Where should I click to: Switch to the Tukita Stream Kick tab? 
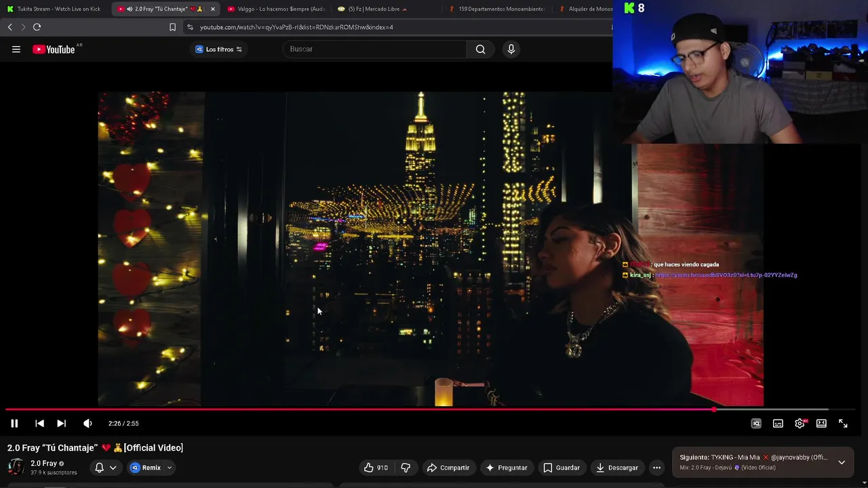coord(54,9)
